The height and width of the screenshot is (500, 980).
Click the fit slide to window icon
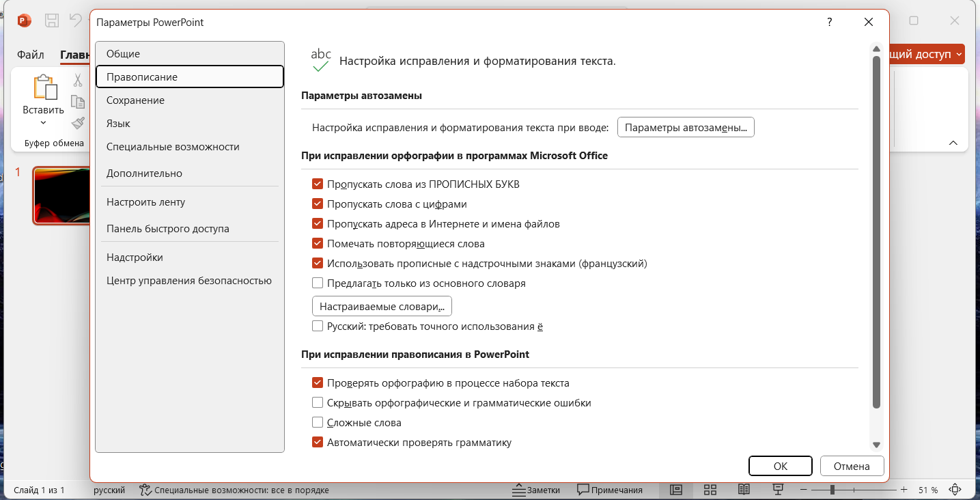coord(955,490)
